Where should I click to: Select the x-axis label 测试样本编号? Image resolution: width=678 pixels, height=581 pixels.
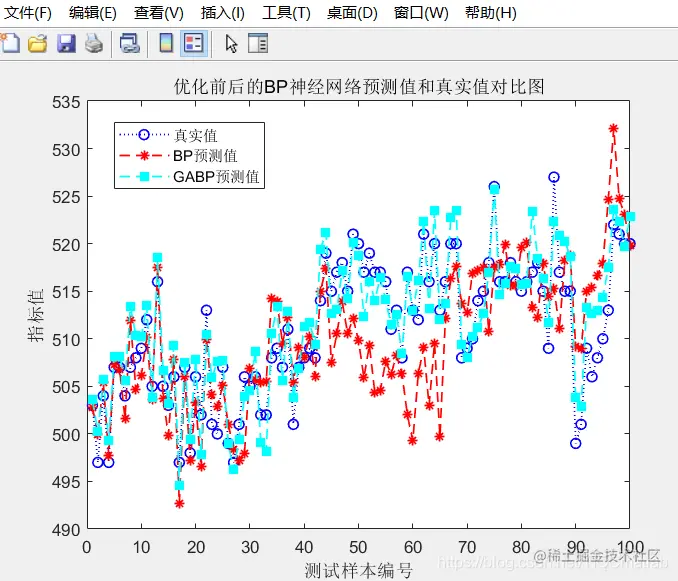pyautogui.click(x=358, y=571)
